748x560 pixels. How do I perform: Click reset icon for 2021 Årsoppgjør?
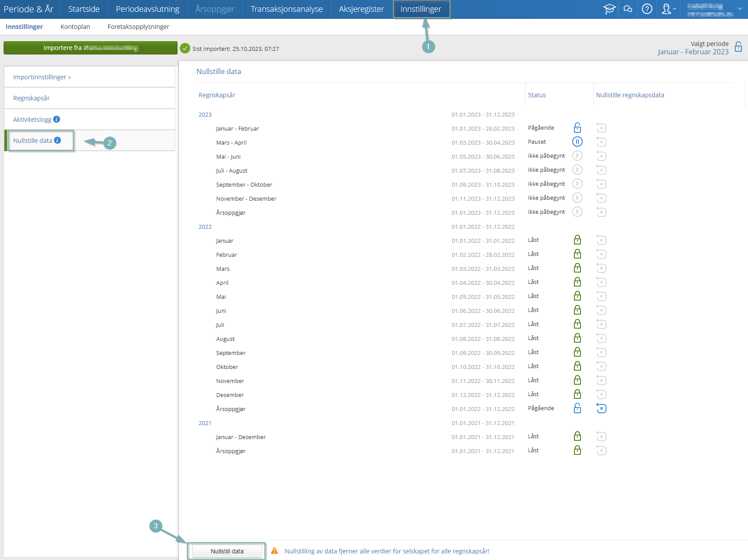tap(601, 450)
